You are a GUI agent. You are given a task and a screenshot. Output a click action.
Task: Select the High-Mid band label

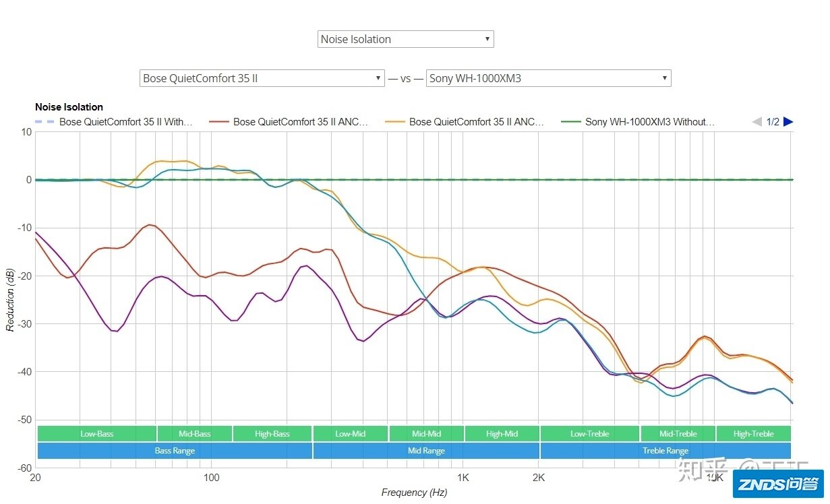point(502,434)
